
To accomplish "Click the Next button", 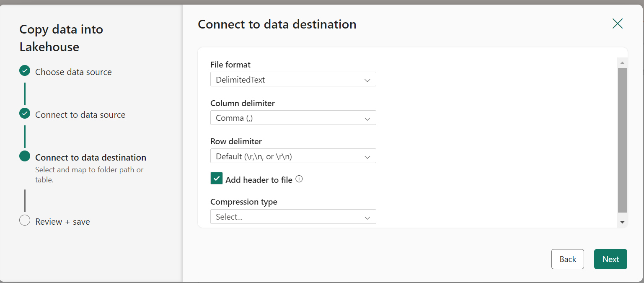I will pos(610,259).
